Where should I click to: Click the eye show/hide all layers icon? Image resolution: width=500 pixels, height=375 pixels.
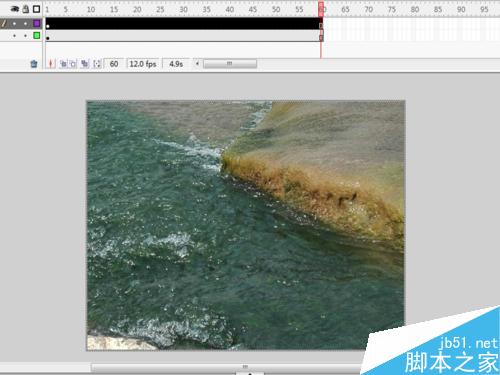(x=15, y=9)
